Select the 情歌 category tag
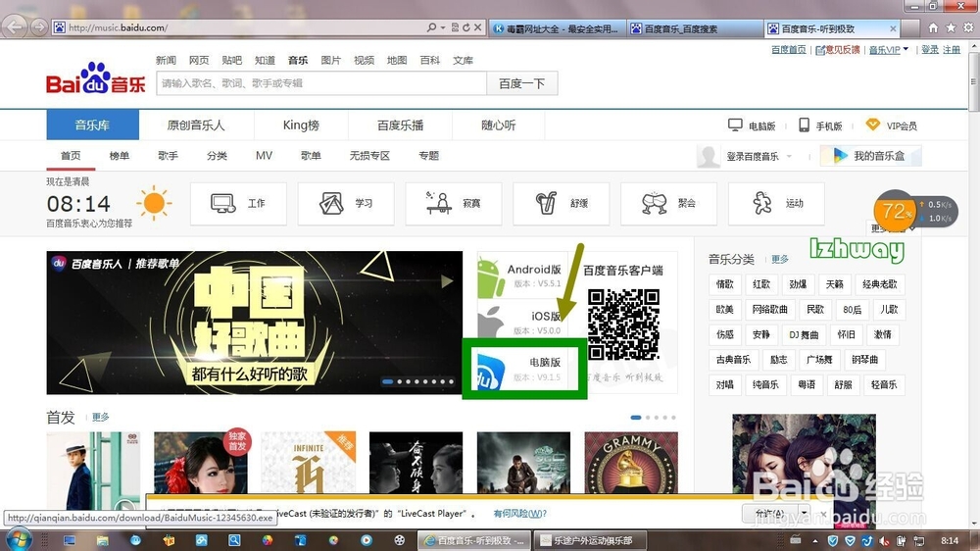The width and height of the screenshot is (980, 551). pyautogui.click(x=725, y=284)
